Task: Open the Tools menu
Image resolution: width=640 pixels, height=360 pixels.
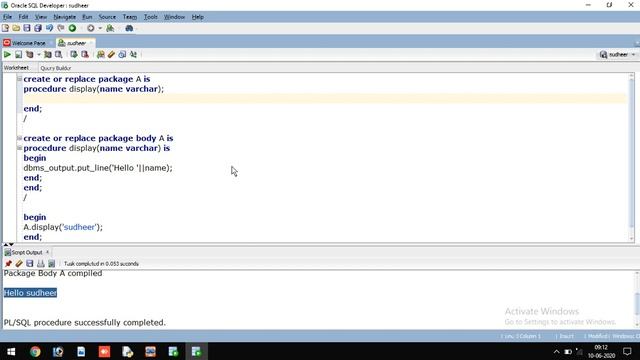Action: click(x=151, y=17)
